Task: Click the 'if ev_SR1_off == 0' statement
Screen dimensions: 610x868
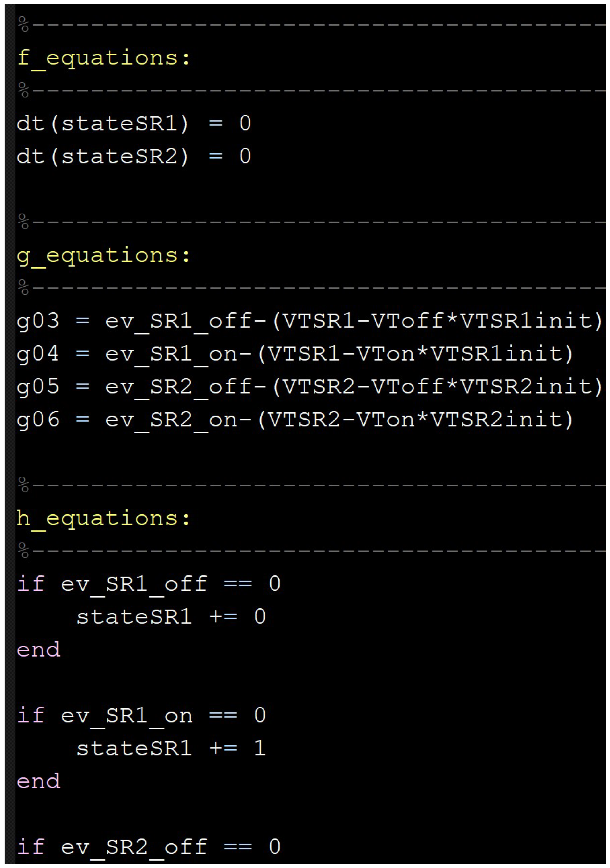Action: pos(149,584)
